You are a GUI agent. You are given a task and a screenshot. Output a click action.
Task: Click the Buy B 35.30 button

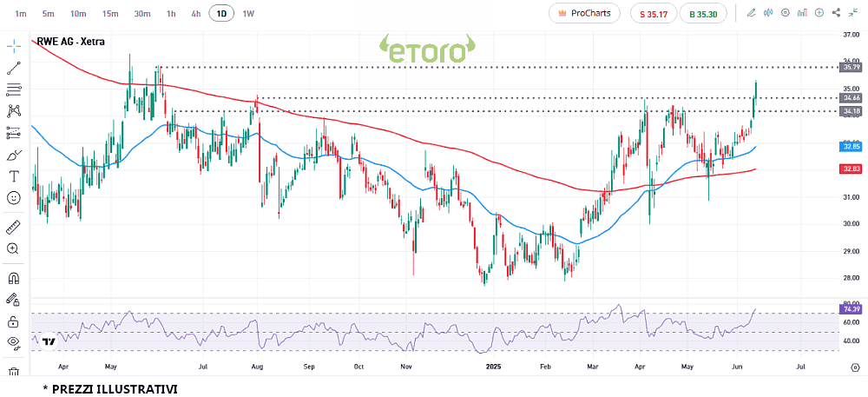tap(703, 14)
